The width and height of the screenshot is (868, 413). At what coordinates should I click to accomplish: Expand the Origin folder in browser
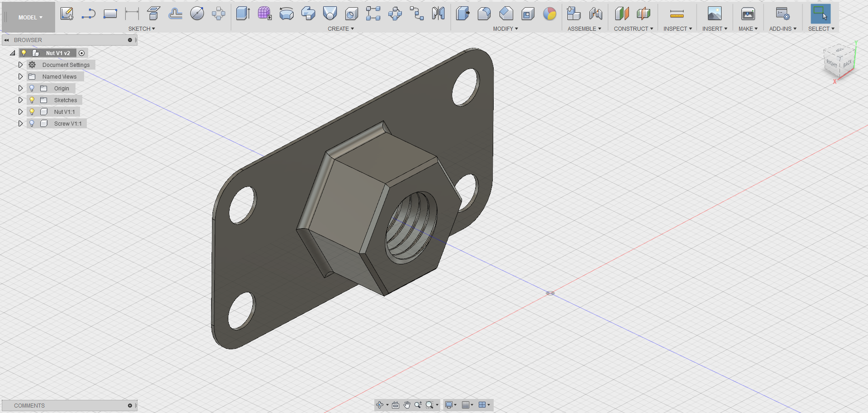[x=20, y=88]
